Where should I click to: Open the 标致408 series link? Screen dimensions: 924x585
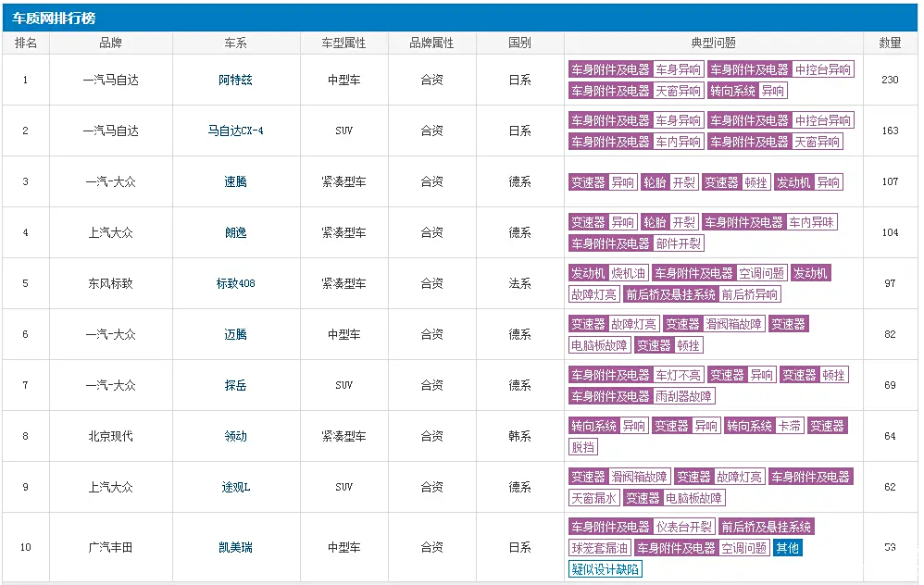pos(235,283)
